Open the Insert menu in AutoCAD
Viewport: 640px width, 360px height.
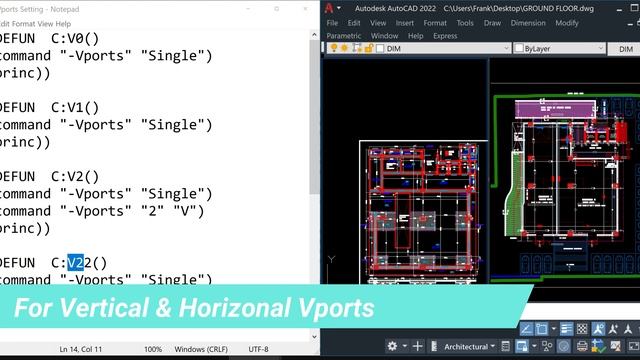click(404, 23)
